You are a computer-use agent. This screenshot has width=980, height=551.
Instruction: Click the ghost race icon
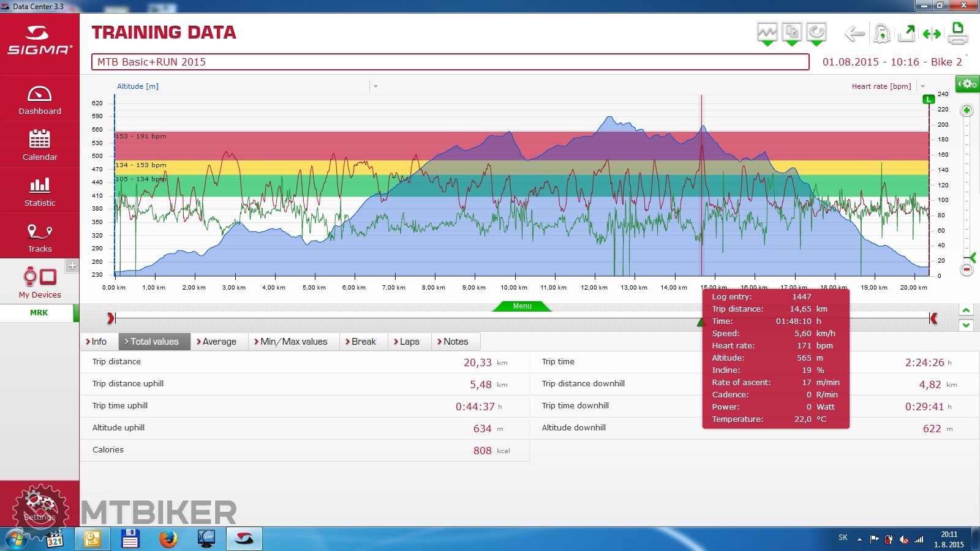(x=881, y=34)
